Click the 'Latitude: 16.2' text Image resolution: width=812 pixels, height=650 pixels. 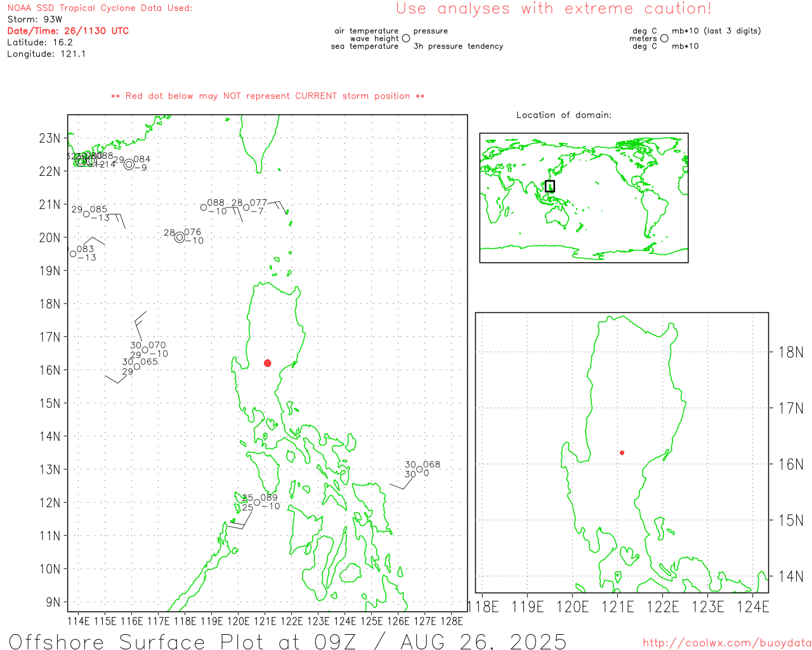point(40,43)
